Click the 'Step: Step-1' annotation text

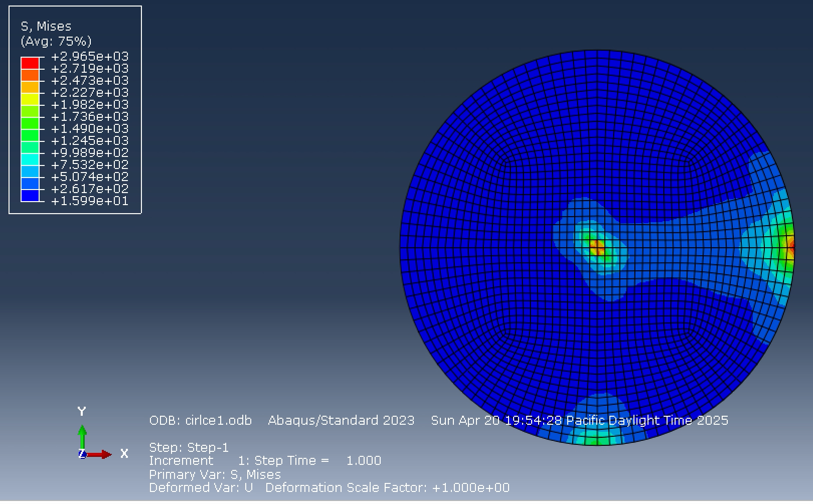click(x=189, y=446)
